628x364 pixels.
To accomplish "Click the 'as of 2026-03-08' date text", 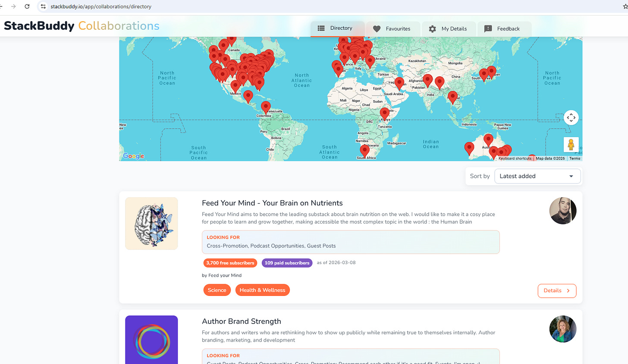I will click(x=336, y=263).
